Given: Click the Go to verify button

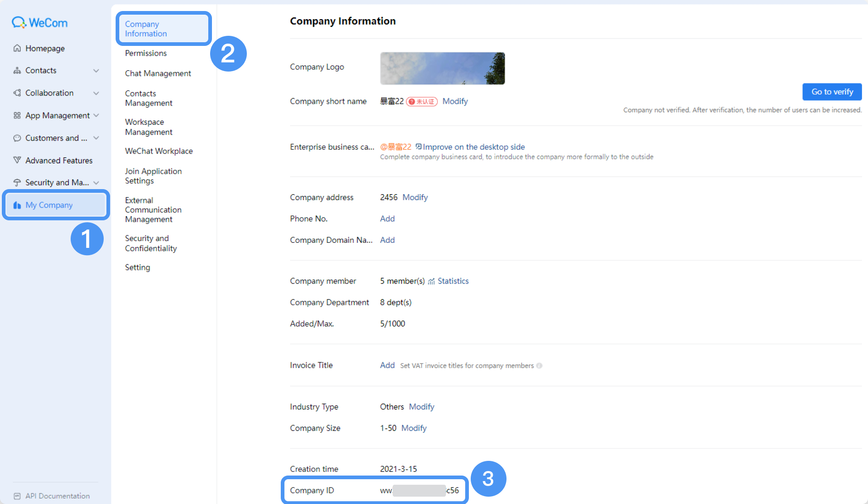Looking at the screenshot, I should (832, 92).
